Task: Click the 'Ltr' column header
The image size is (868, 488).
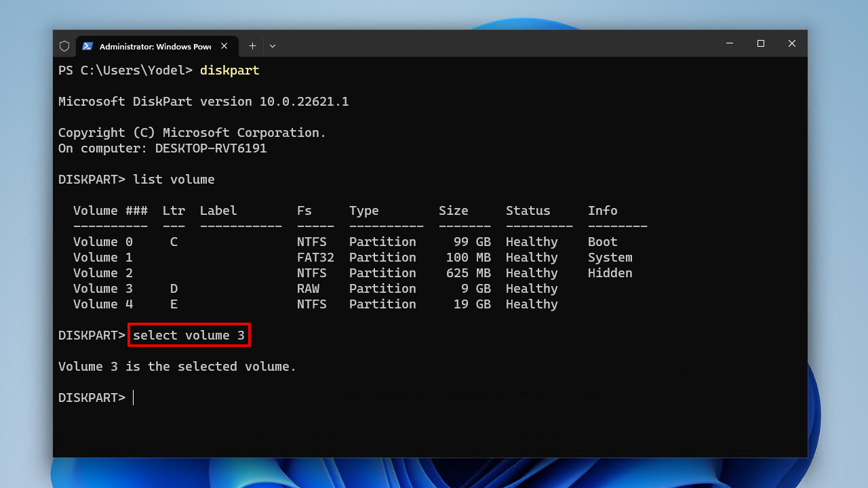Action: [x=174, y=211]
